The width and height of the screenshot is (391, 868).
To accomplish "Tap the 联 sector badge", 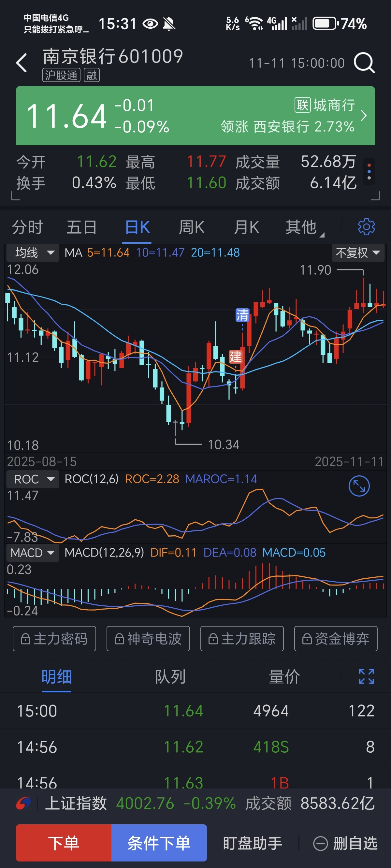I will [302, 105].
